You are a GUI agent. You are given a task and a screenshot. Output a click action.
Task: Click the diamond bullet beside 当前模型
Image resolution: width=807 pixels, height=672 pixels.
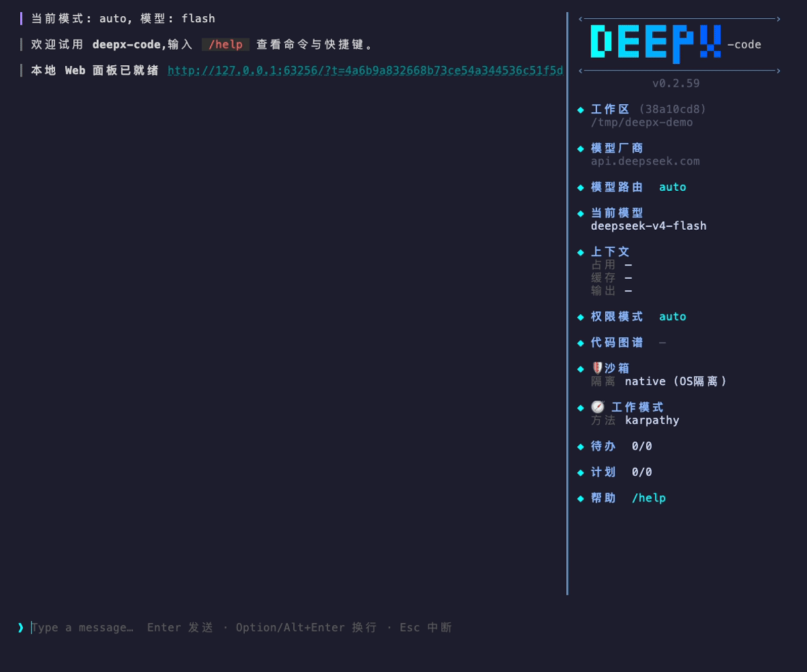pyautogui.click(x=581, y=213)
